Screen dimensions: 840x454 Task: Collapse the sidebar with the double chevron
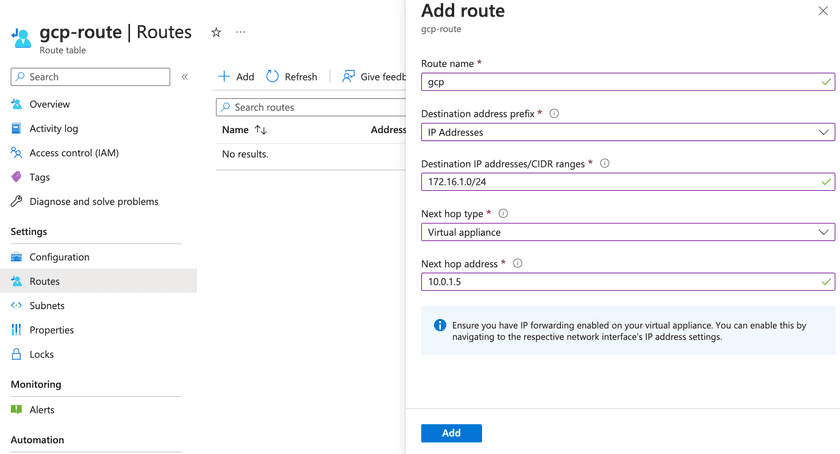tap(185, 77)
